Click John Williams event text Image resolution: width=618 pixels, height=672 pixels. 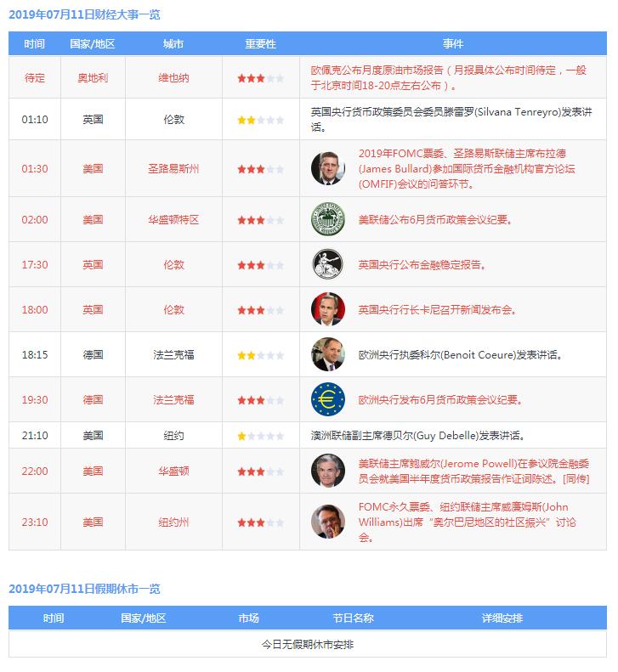pyautogui.click(x=467, y=522)
